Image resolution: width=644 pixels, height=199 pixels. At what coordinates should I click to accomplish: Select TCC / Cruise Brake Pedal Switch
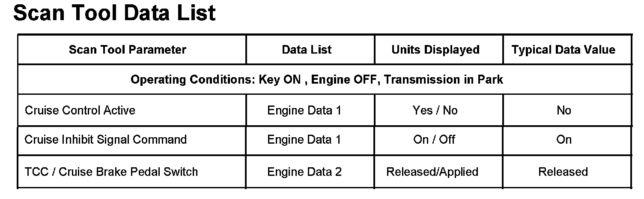111,172
